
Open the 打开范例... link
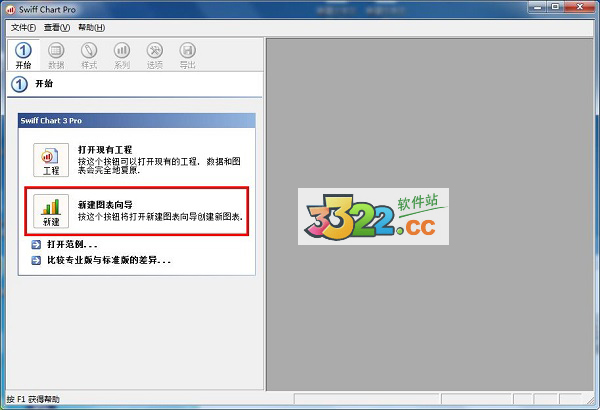point(72,244)
